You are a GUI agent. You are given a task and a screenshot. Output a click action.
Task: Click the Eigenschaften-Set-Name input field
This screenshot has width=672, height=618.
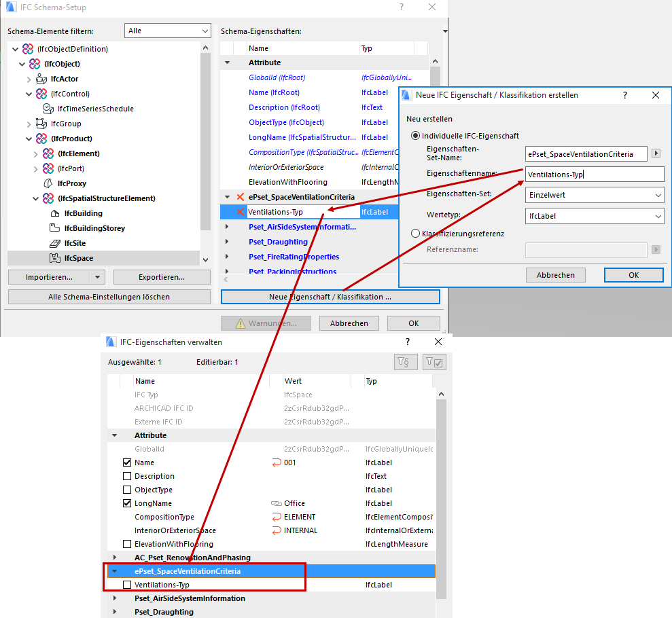coord(586,153)
